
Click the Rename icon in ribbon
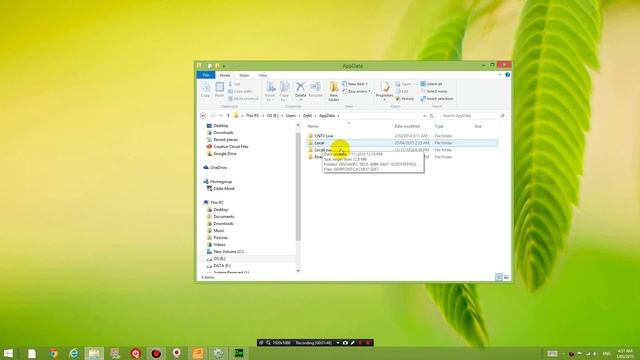click(316, 90)
